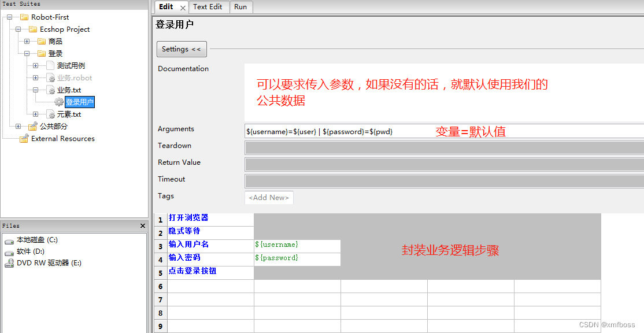Viewport: 644px width, 333px height.
Task: Close the Edit tab
Action: pyautogui.click(x=183, y=8)
